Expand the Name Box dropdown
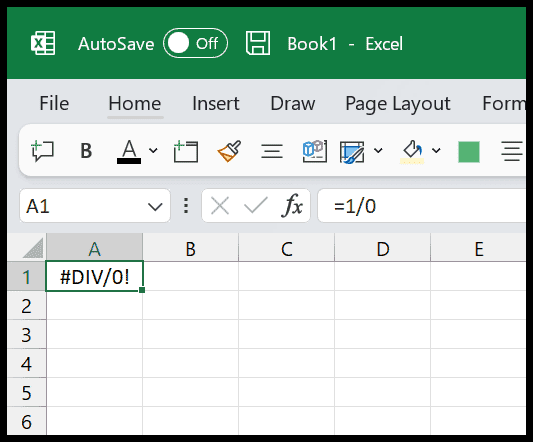 [x=155, y=206]
